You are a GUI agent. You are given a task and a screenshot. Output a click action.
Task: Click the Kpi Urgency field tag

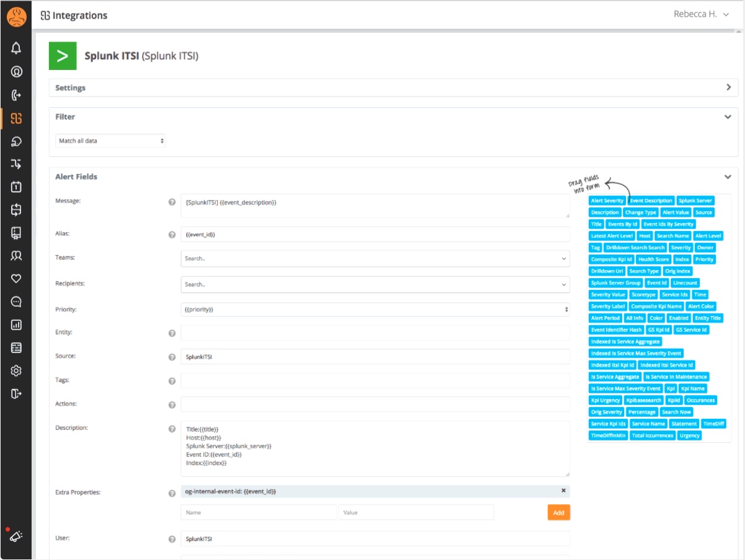pyautogui.click(x=606, y=400)
